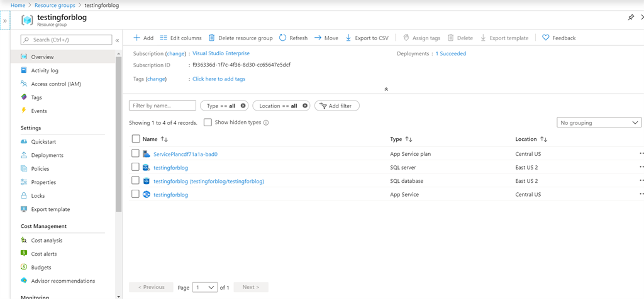Click the sidebar vertical scrollbar
The width and height of the screenshot is (644, 299).
(x=119, y=135)
